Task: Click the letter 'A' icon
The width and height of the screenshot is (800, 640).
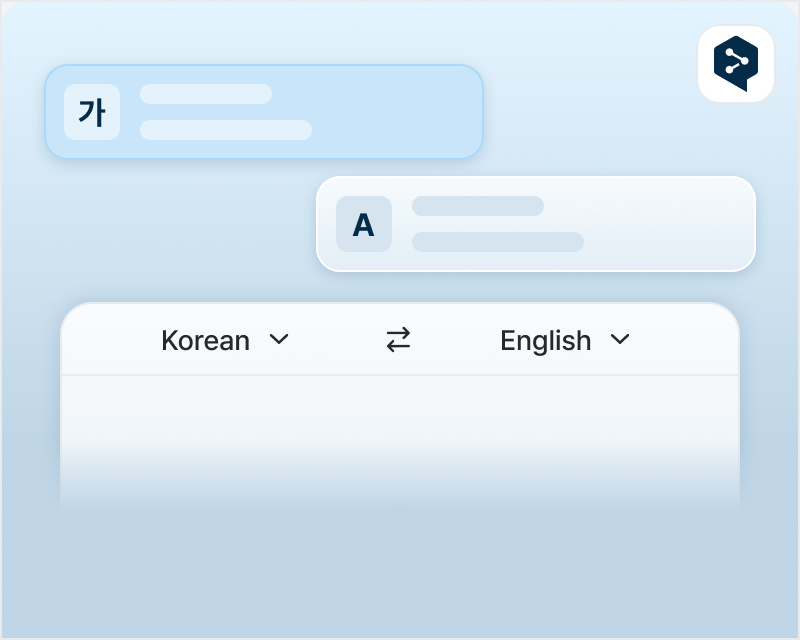Action: 364,224
